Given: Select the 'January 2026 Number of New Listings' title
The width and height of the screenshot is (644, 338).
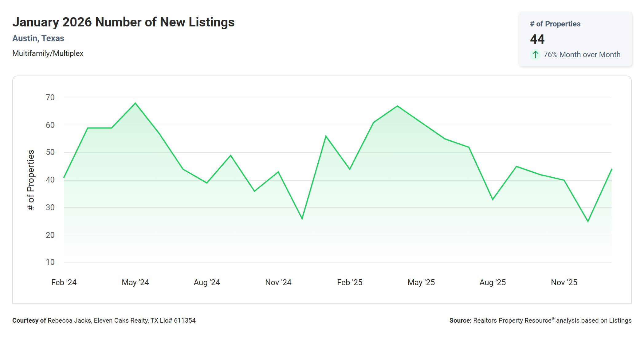Looking at the screenshot, I should tap(123, 22).
